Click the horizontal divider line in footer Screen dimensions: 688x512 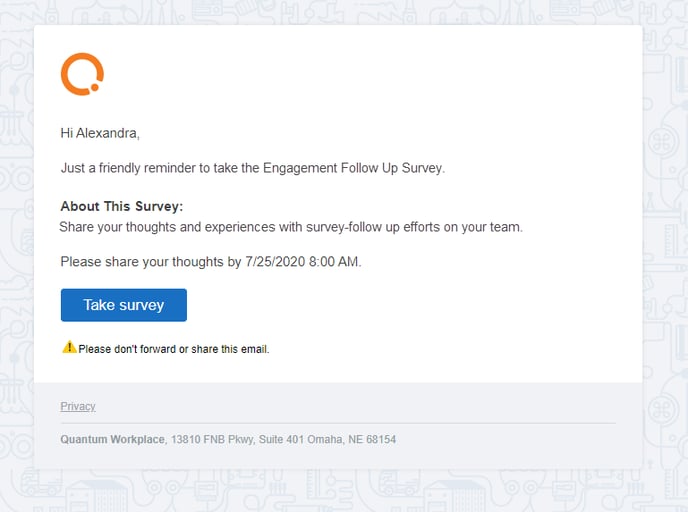coord(338,423)
